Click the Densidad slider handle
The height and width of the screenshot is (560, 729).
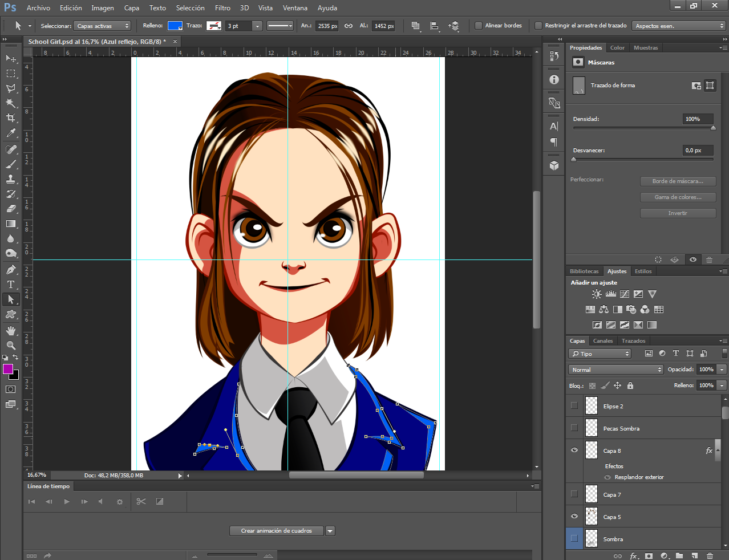tap(713, 128)
